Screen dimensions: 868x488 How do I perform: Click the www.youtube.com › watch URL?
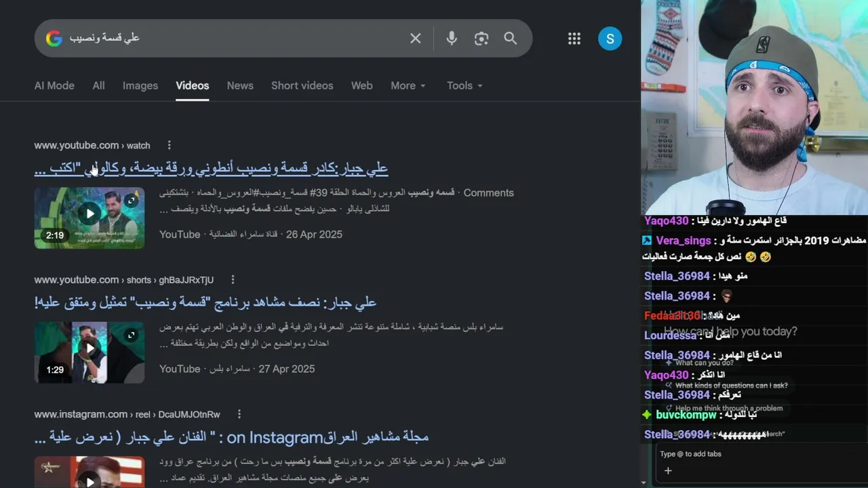click(92, 145)
